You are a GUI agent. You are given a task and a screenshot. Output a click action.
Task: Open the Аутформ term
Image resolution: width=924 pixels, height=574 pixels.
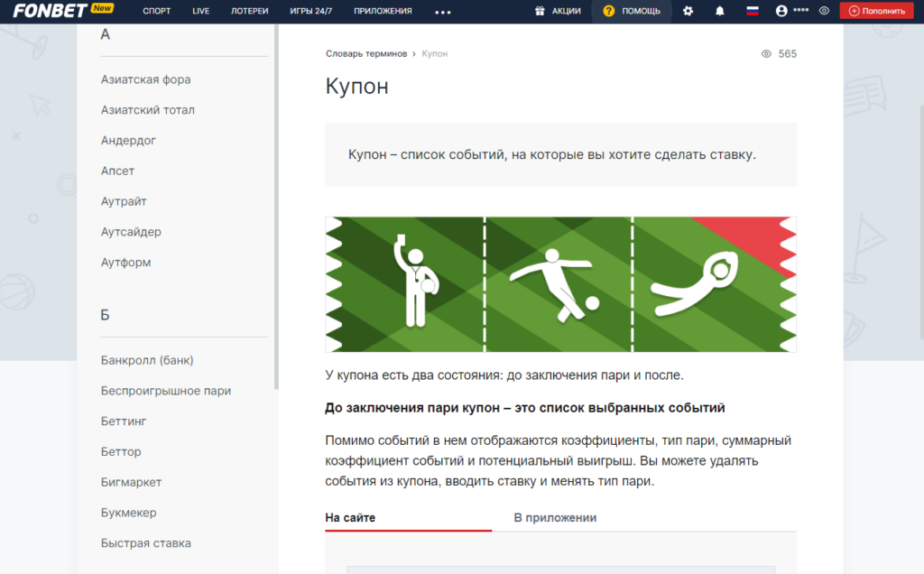(x=125, y=263)
